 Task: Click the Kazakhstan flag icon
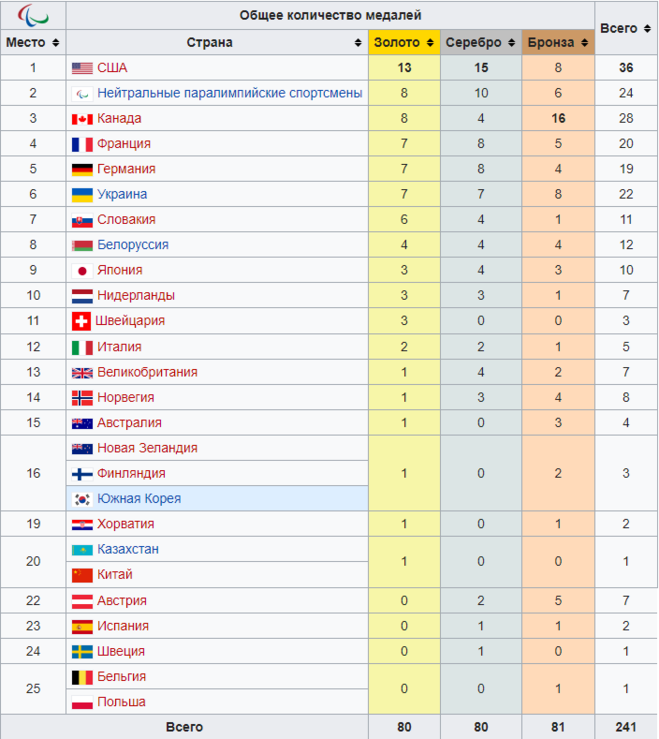click(82, 549)
